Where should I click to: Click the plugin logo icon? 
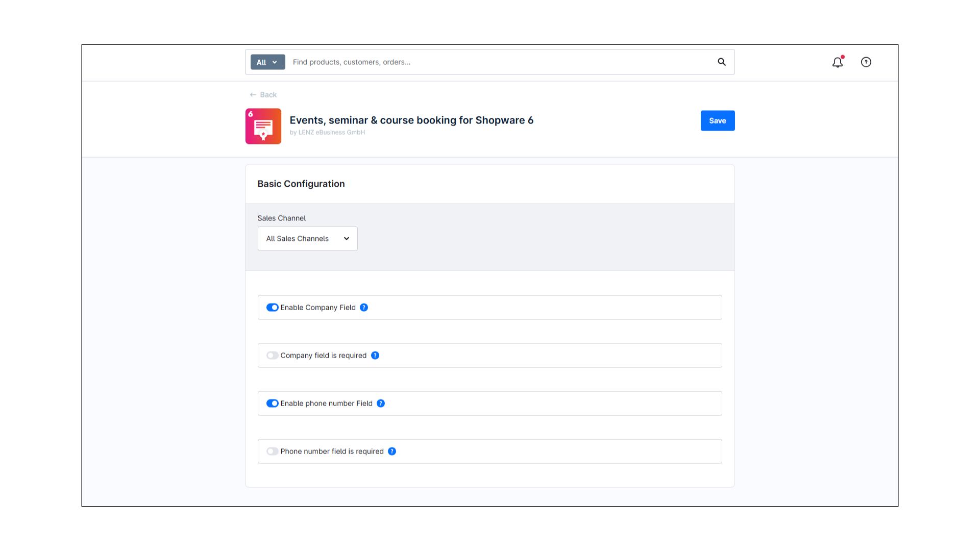point(263,126)
